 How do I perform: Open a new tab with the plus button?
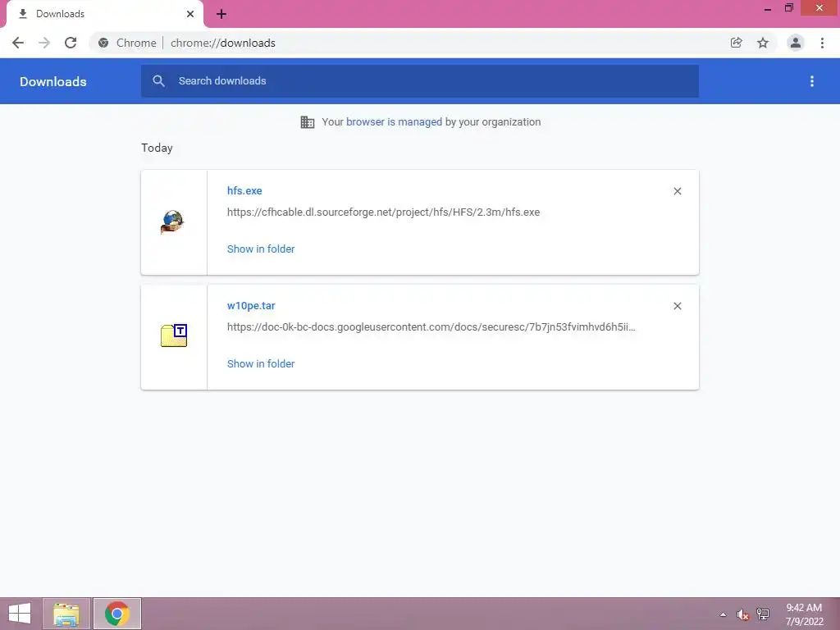[221, 15]
